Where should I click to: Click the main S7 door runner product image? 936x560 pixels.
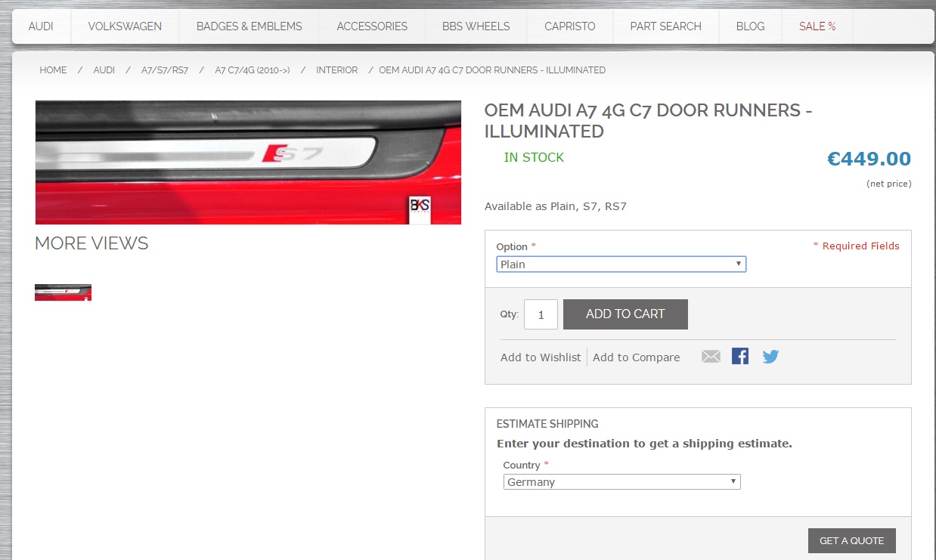[248, 162]
